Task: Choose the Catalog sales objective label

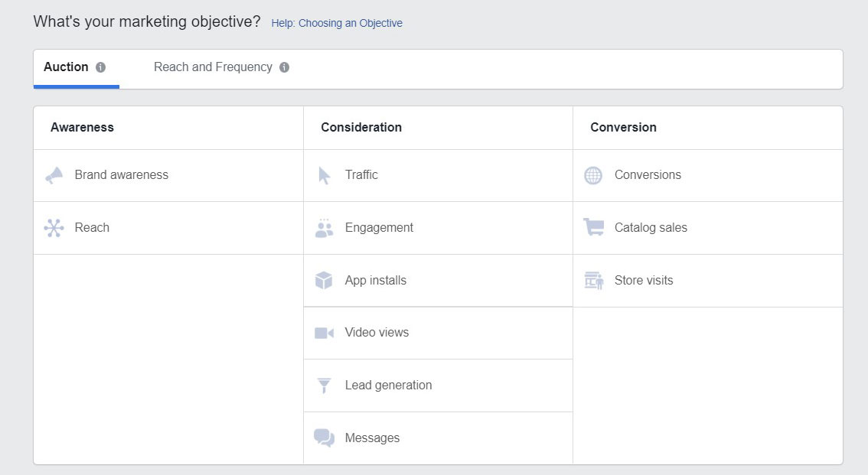Action: pyautogui.click(x=651, y=228)
